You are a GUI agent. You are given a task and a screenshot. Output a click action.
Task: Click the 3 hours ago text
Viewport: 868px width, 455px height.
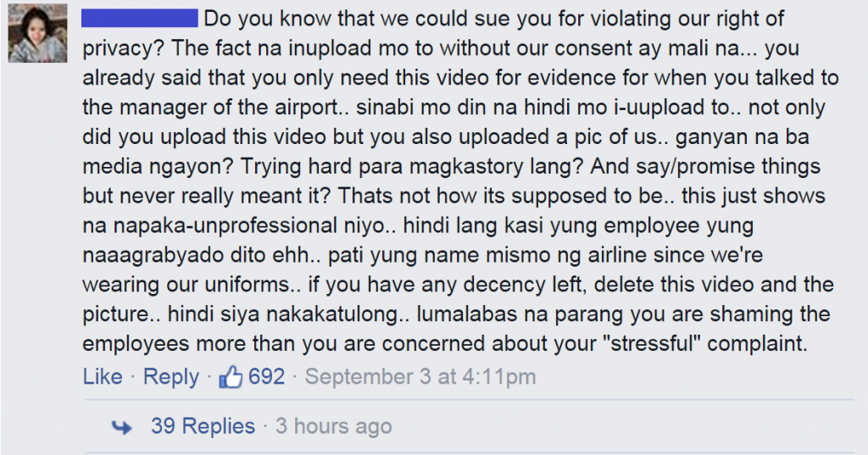pyautogui.click(x=334, y=426)
